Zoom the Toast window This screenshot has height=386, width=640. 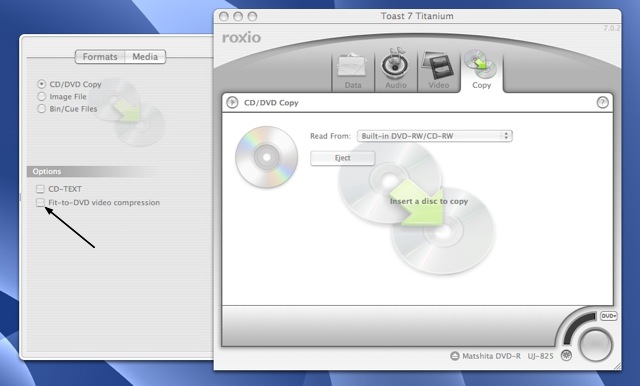[253, 16]
